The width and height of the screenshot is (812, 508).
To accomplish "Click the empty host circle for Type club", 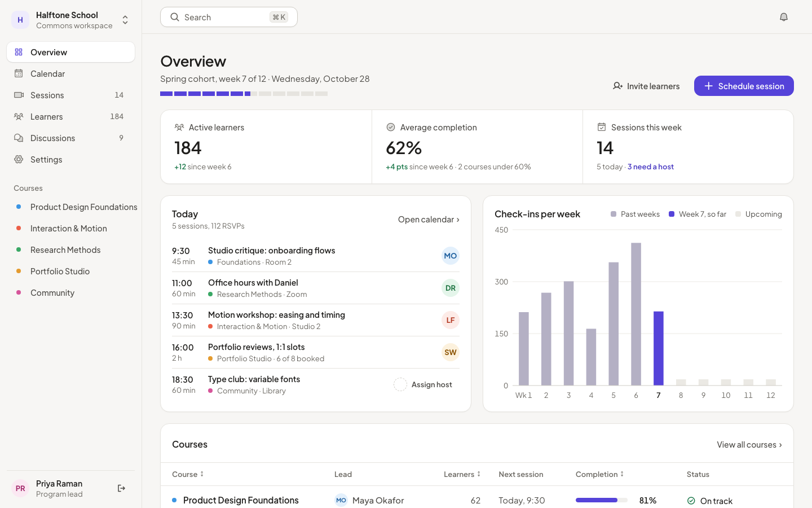I will coord(400,384).
